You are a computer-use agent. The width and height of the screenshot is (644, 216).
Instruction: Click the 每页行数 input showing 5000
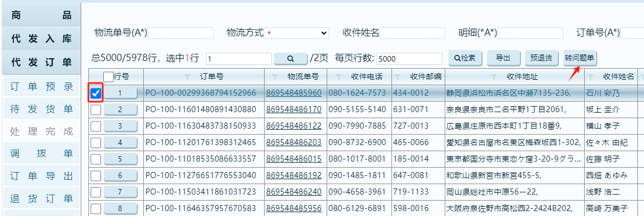click(409, 59)
